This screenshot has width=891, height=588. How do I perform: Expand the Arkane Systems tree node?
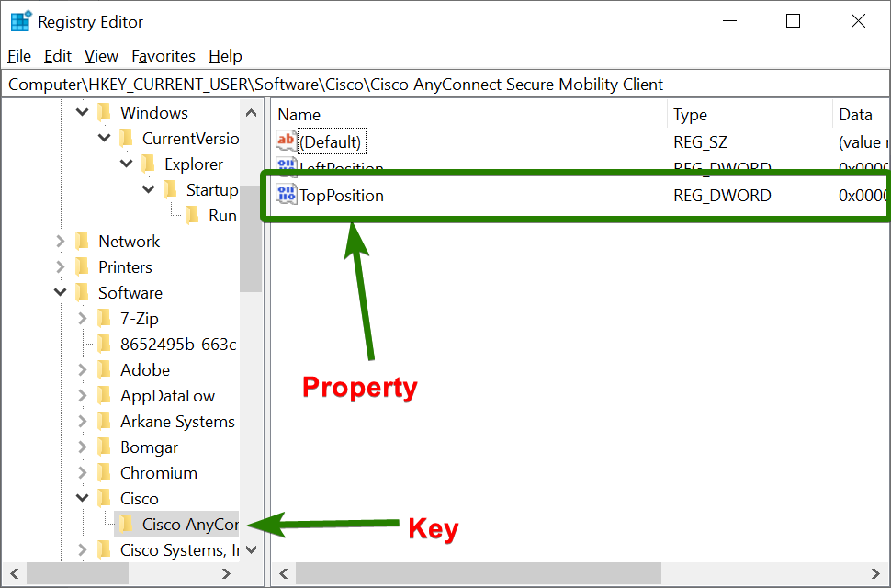[83, 421]
